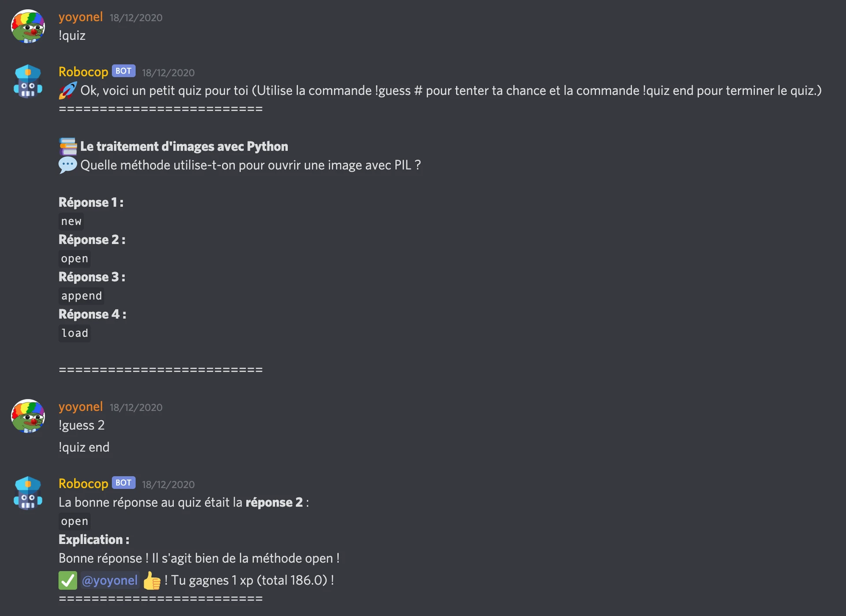Click the username Robocop
The height and width of the screenshot is (616, 846).
click(x=83, y=71)
